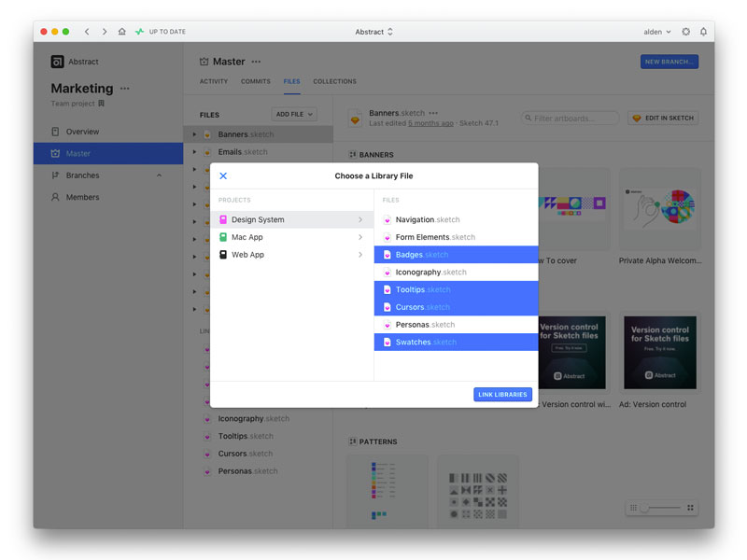The width and height of the screenshot is (747, 560).
Task: Click the Design System project icon
Action: (223, 219)
